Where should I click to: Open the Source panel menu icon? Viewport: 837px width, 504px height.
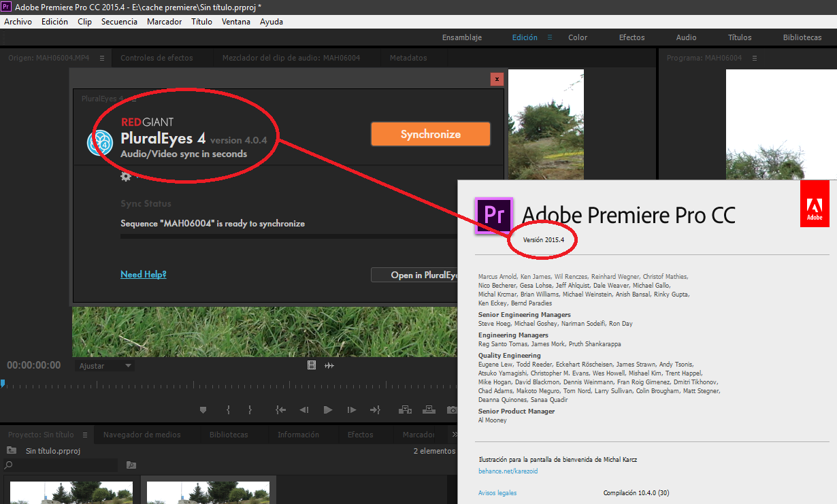[102, 58]
